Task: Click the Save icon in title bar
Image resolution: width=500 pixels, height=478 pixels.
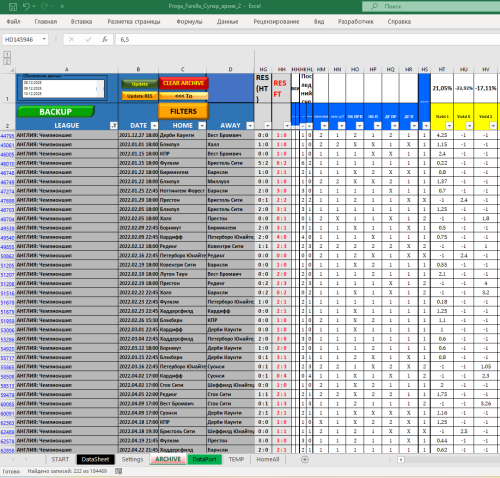Action: tap(13, 6)
